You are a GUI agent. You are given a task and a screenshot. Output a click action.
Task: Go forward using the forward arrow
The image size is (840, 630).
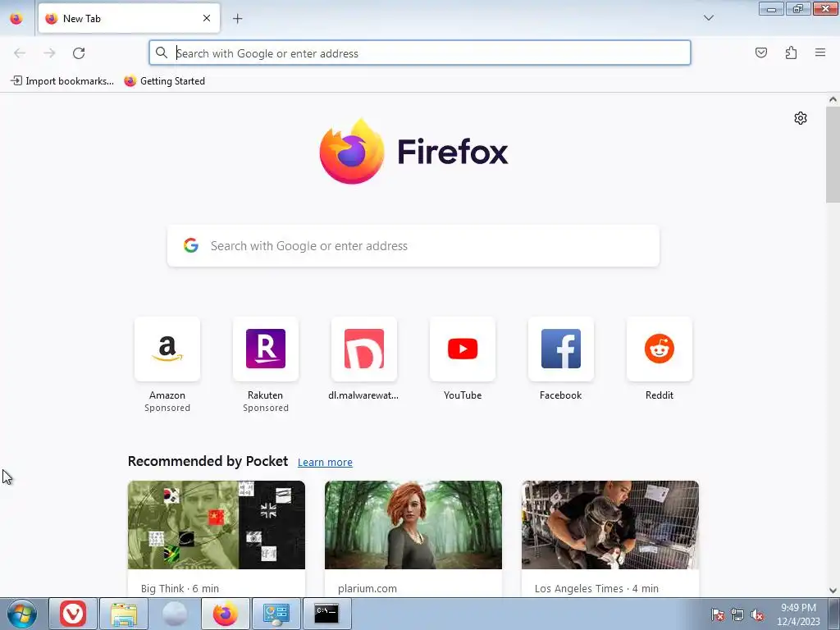(49, 53)
